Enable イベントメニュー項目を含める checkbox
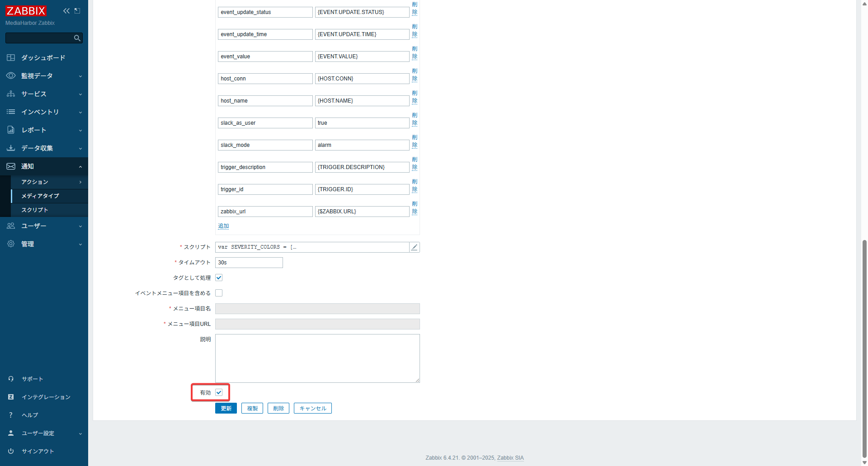Screen dimensions: 868x466 click(219, 293)
